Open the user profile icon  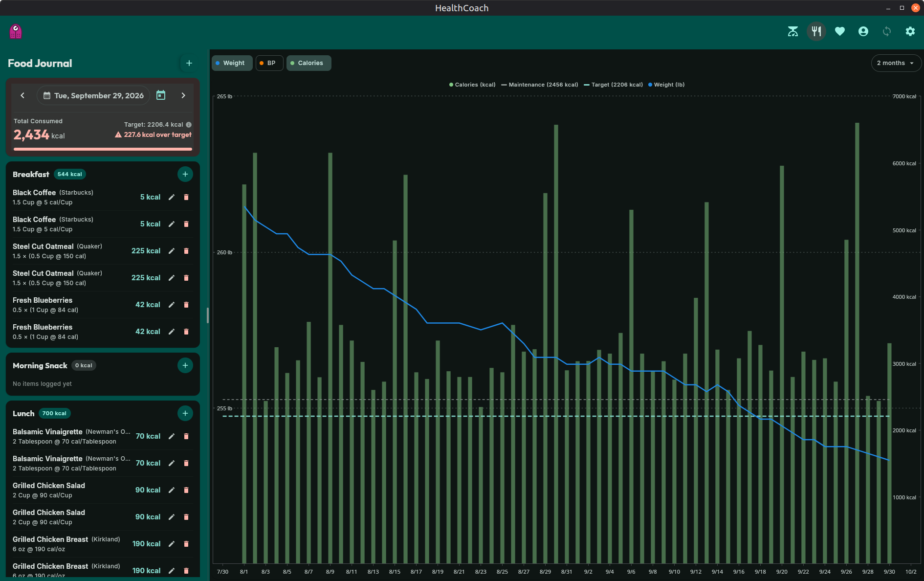(863, 31)
